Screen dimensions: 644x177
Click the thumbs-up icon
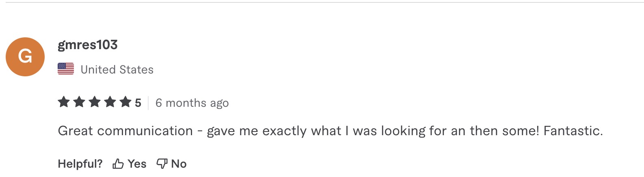coord(118,164)
